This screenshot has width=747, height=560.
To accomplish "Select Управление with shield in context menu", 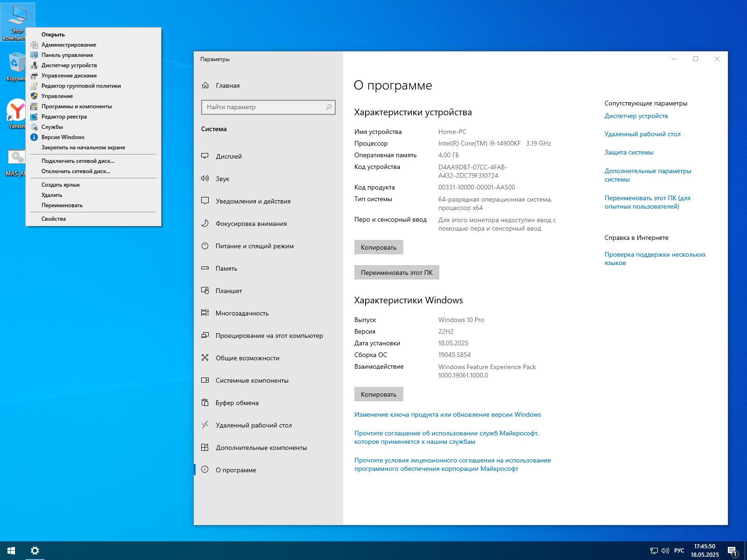I will click(93, 96).
